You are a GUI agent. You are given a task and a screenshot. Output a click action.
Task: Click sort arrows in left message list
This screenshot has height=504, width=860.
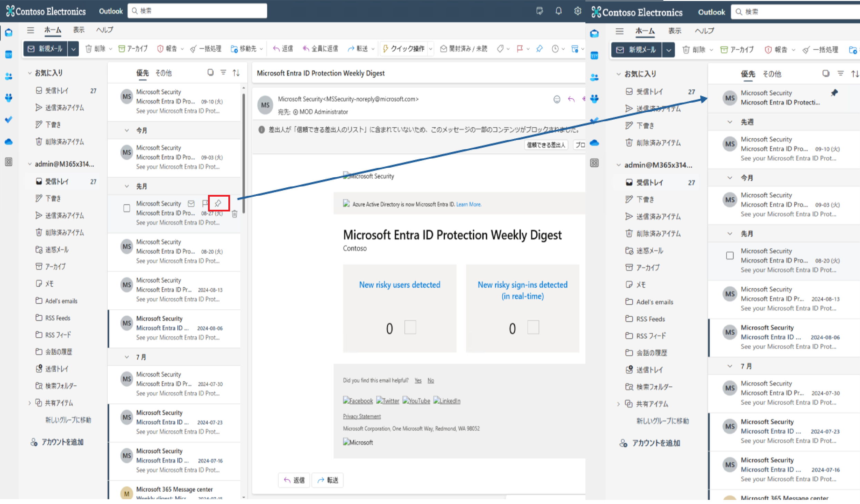point(236,72)
